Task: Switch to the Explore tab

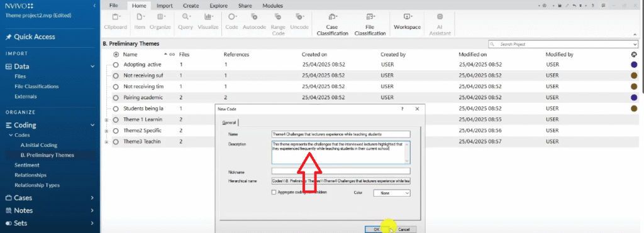Action: [218, 6]
